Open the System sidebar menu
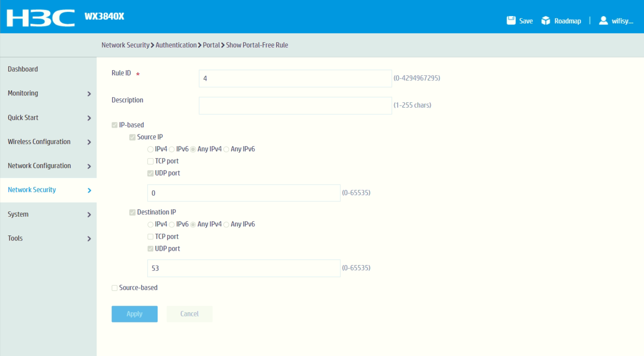This screenshot has height=356, width=644. point(18,214)
